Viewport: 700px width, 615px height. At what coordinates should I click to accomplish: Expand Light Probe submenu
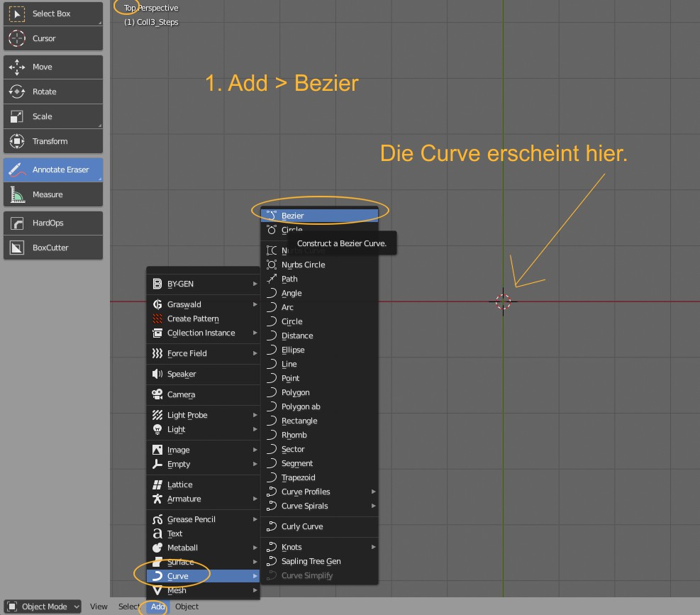203,416
